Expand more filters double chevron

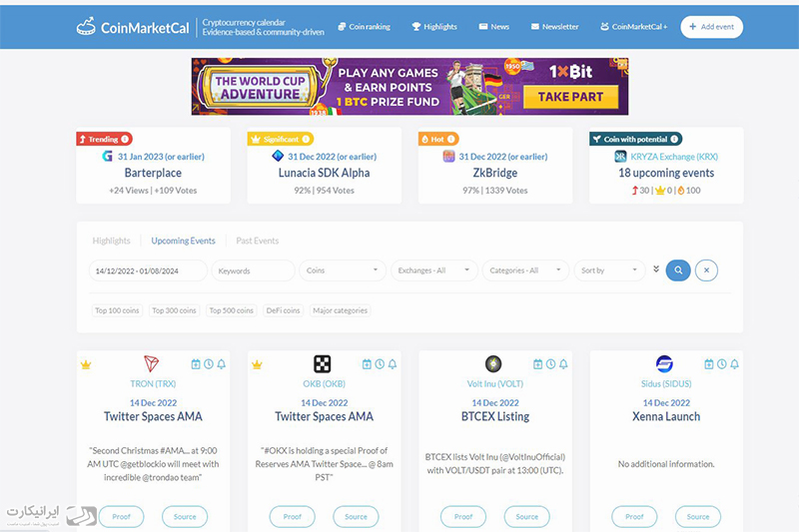(x=656, y=268)
